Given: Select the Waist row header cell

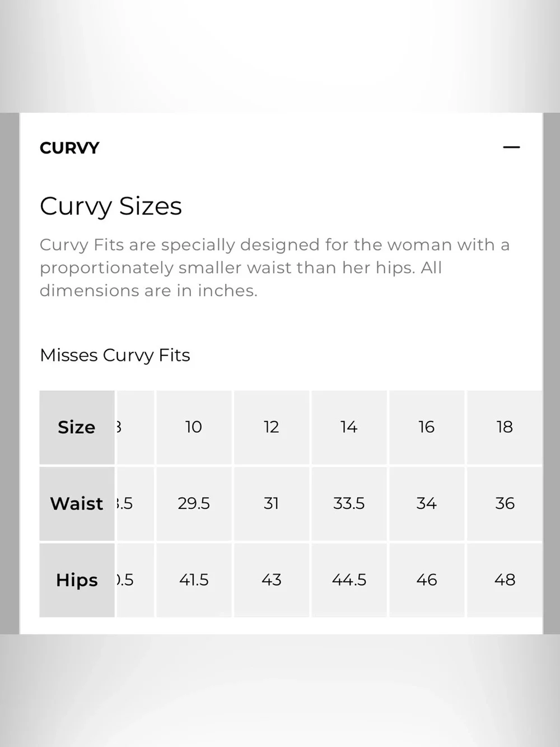Looking at the screenshot, I should click(x=77, y=503).
